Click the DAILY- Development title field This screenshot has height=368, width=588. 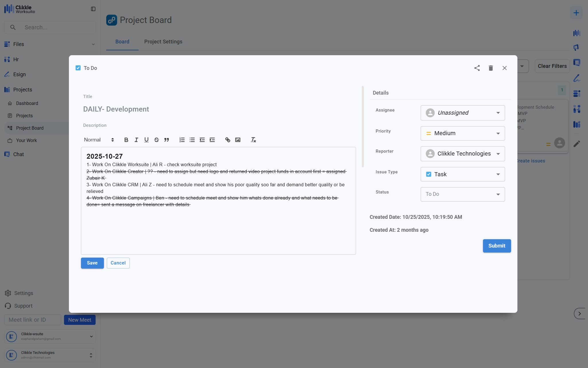116,109
